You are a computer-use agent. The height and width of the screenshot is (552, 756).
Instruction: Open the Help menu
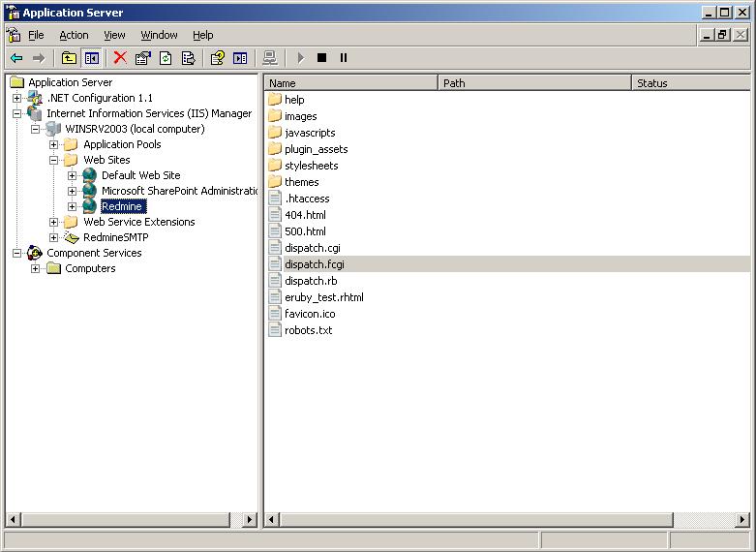tap(203, 35)
